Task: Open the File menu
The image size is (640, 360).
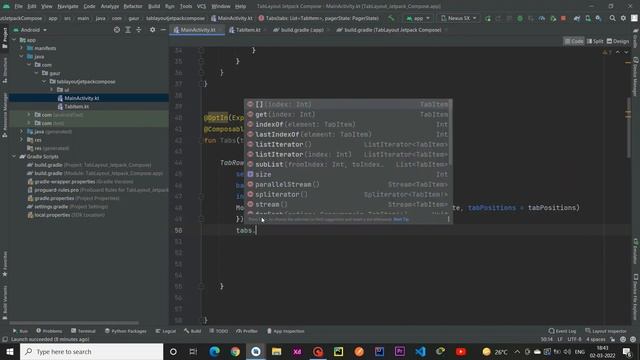Action: (x=18, y=6)
